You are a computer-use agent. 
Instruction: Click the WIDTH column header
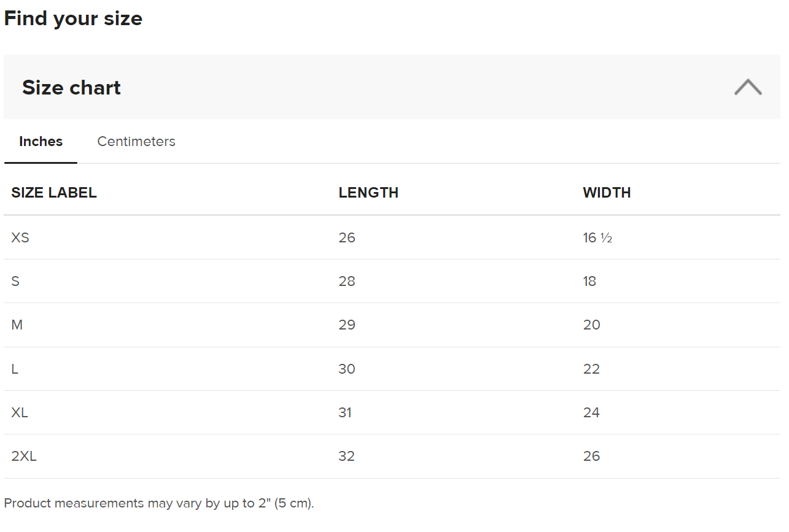coord(607,193)
